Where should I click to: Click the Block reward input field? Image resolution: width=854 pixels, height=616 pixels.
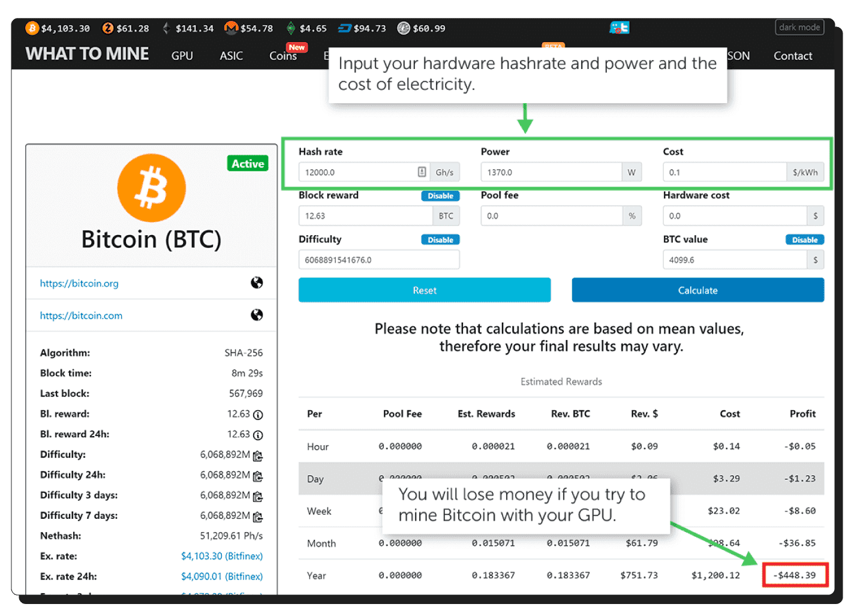pos(366,216)
